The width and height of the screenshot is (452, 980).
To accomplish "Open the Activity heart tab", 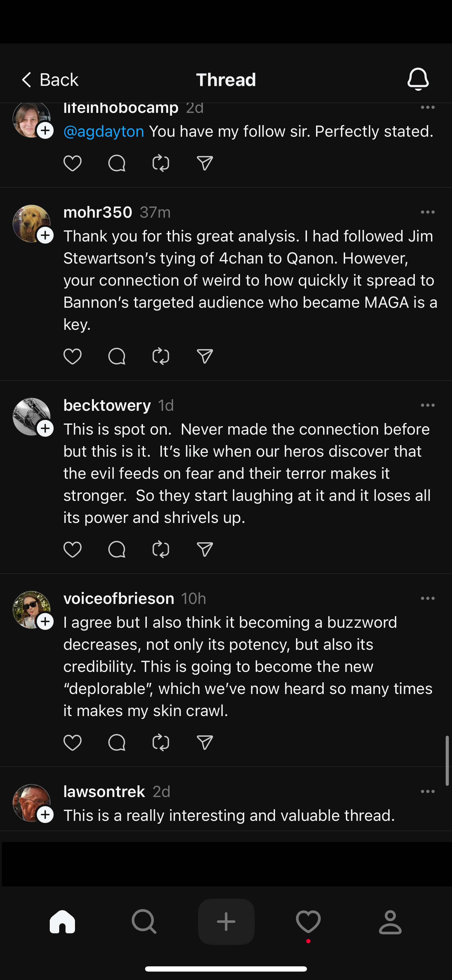I will click(x=308, y=922).
